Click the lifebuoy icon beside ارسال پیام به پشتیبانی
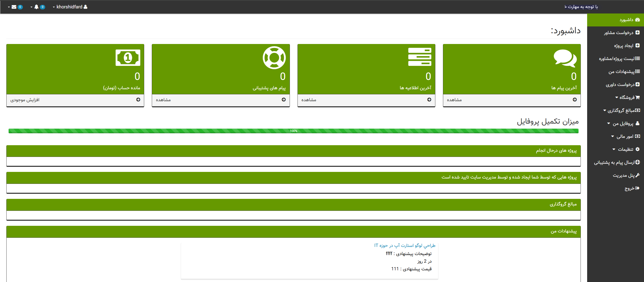Viewport: 644px width, 282px height. pyautogui.click(x=637, y=162)
